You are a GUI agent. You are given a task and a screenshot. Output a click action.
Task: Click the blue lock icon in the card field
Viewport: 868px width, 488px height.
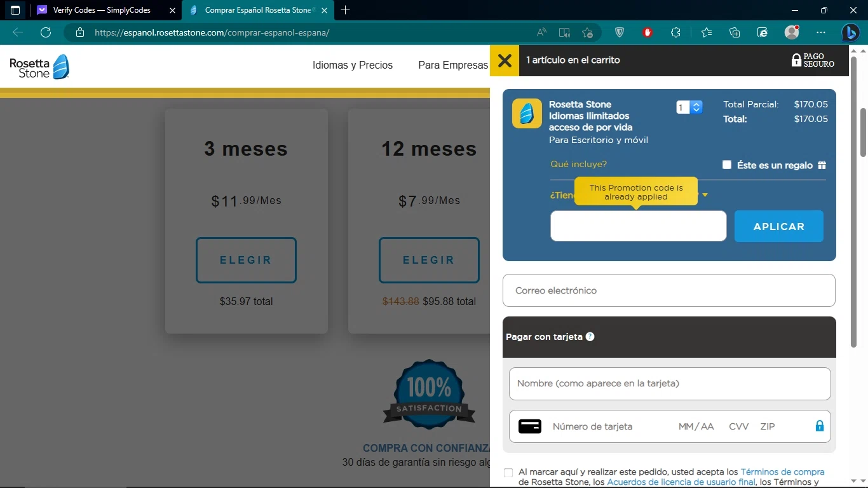point(820,426)
